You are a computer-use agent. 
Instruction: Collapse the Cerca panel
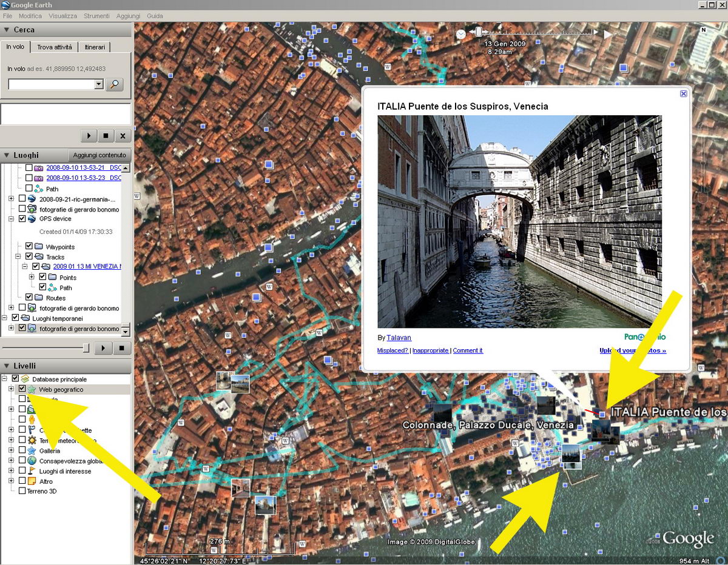(7, 30)
